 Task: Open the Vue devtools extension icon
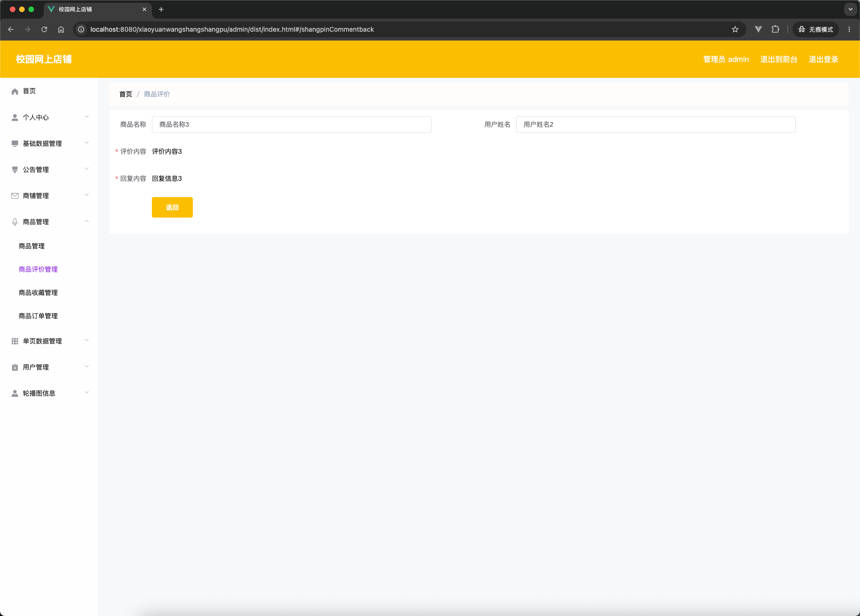coord(758,29)
